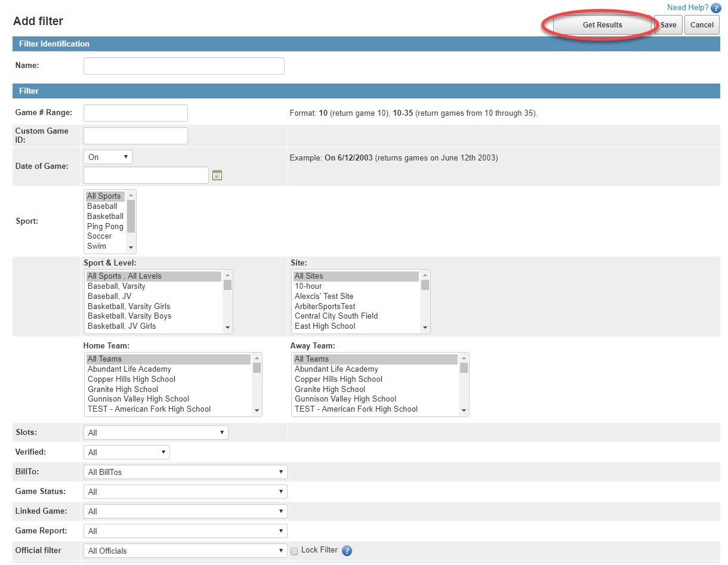
Task: Click the Game # Range input field
Action: (x=135, y=113)
